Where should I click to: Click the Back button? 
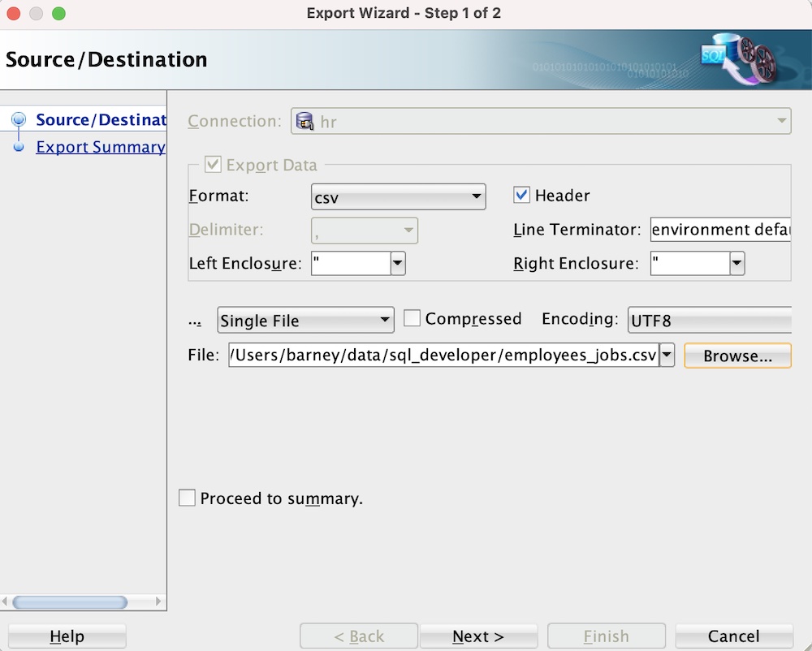pos(359,636)
